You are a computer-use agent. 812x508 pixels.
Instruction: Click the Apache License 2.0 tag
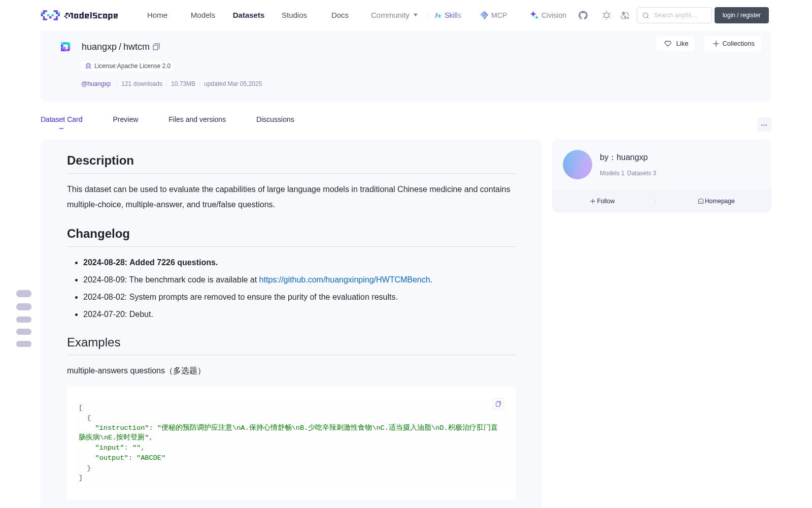tap(127, 66)
